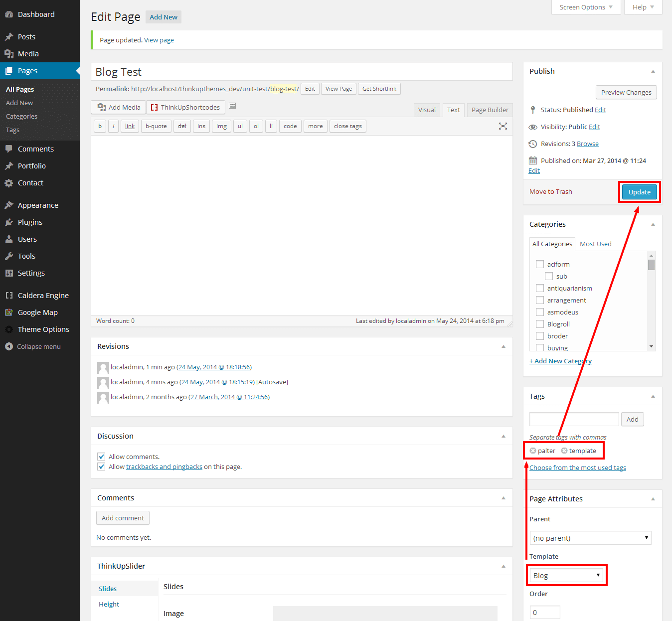
Task: Open Dashboard from the sidebar icon
Action: (9, 14)
